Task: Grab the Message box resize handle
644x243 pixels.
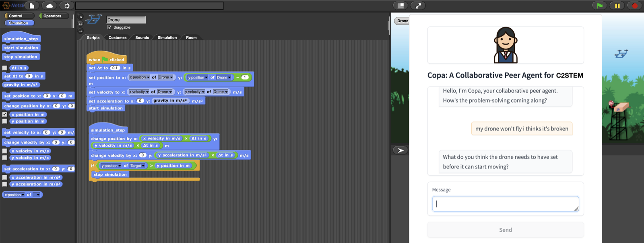Action: coord(576,209)
